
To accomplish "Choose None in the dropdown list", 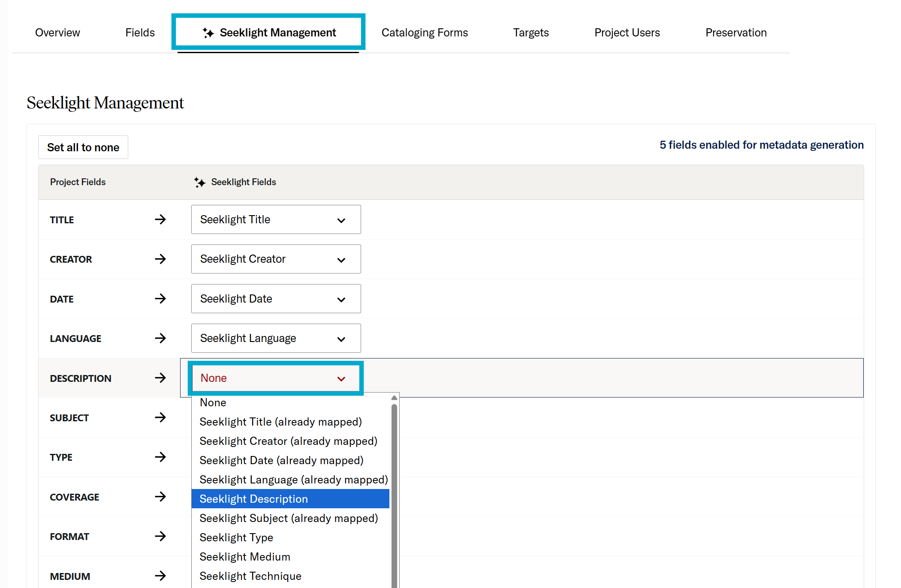I will pos(290,402).
